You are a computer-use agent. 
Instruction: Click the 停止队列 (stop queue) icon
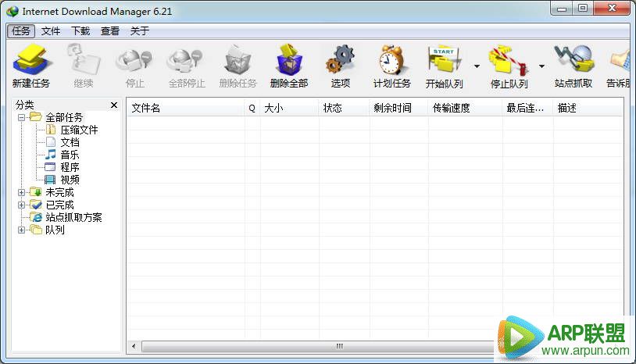[x=509, y=66]
